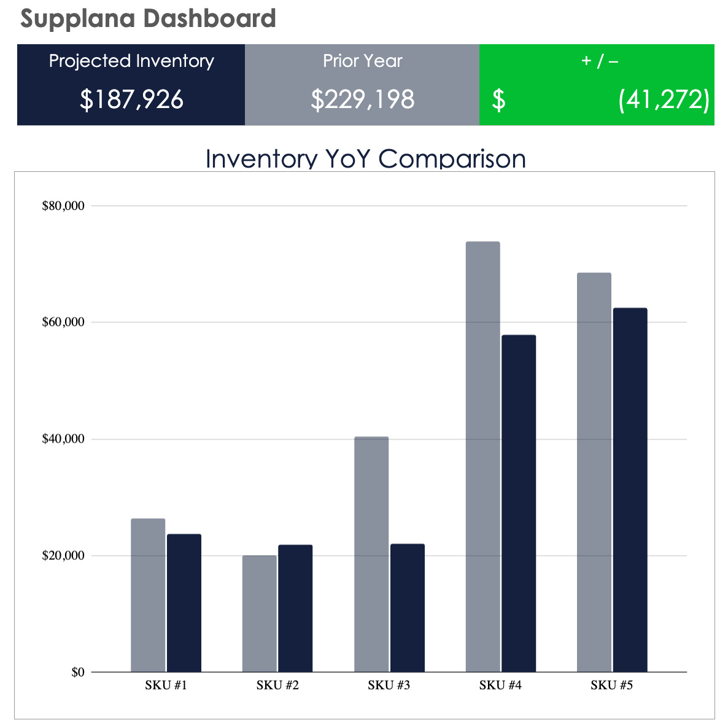This screenshot has height=728, width=728.
Task: Click the navy projected bar for SKU #3
Action: click(407, 608)
